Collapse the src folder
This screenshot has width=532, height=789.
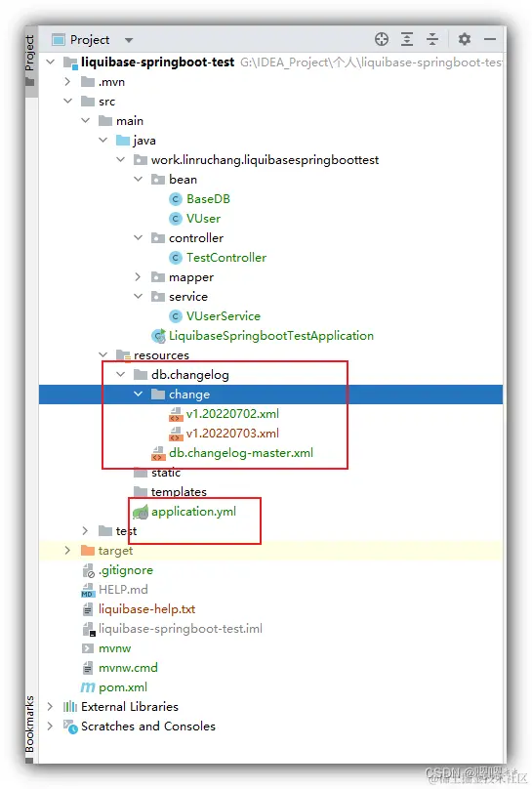[x=68, y=102]
